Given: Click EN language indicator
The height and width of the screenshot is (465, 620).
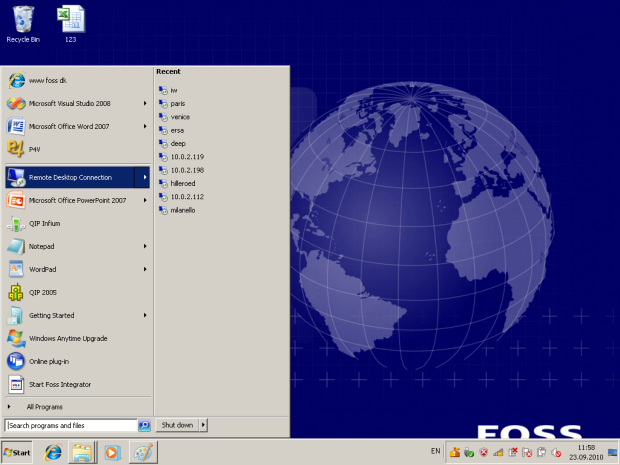Looking at the screenshot, I should coord(435,451).
